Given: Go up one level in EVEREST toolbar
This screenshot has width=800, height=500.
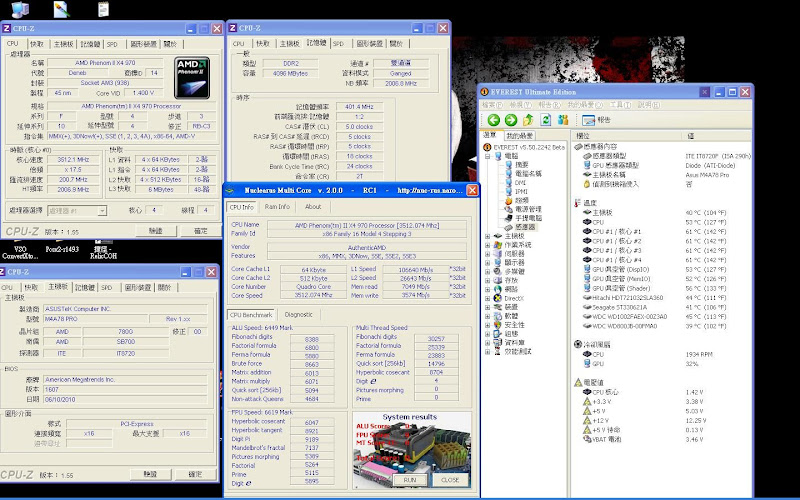Looking at the screenshot, I should coord(528,119).
